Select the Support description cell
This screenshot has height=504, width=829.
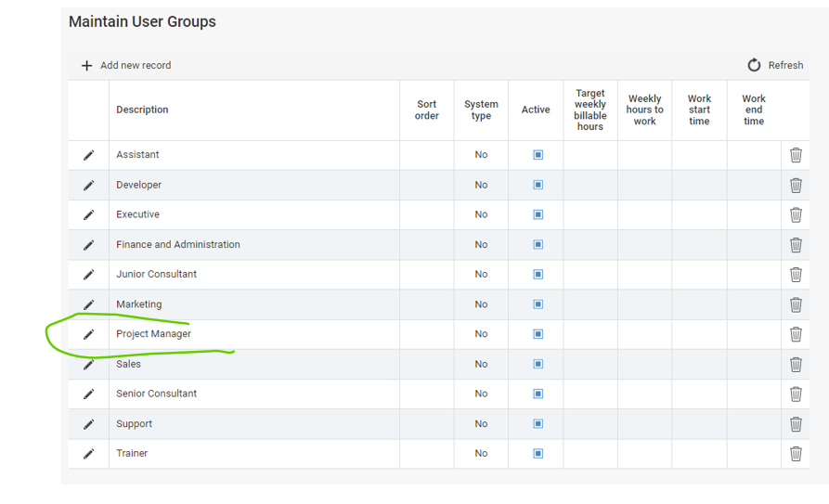[x=254, y=424]
